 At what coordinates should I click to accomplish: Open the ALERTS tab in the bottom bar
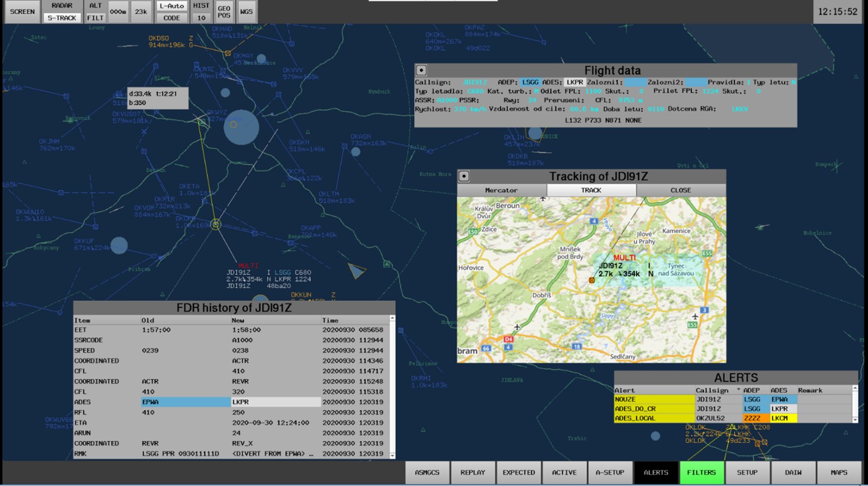coord(656,473)
